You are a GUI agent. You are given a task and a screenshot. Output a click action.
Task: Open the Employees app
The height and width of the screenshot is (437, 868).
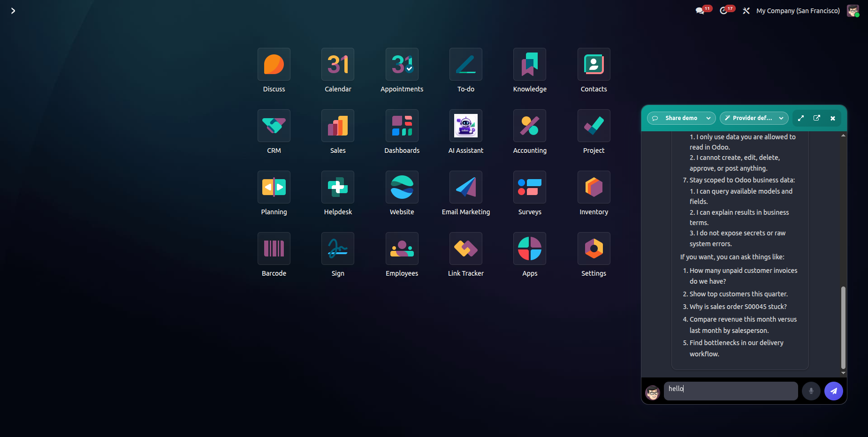(x=402, y=249)
